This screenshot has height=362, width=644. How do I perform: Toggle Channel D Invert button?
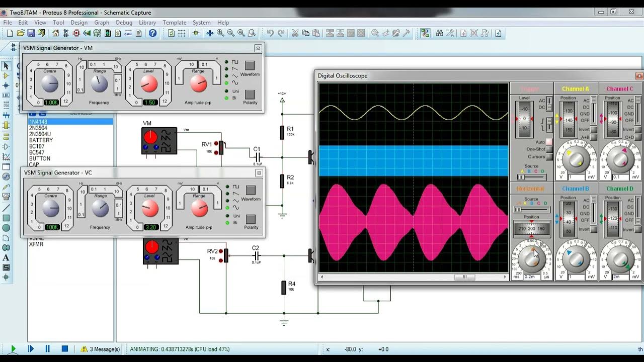click(638, 229)
